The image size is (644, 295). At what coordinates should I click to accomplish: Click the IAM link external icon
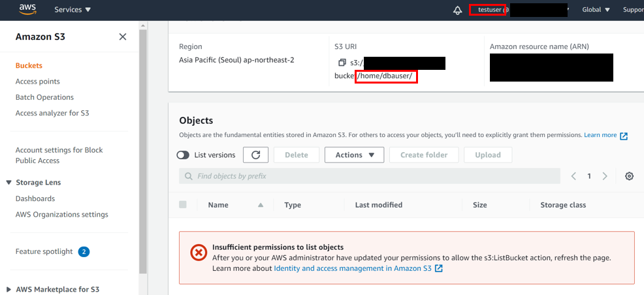[439, 269]
